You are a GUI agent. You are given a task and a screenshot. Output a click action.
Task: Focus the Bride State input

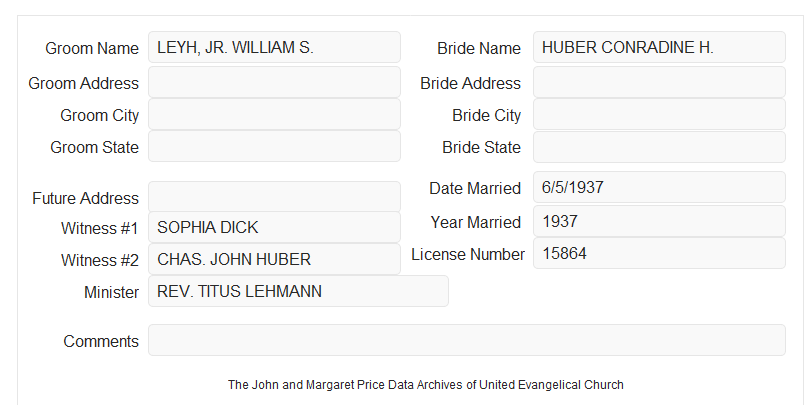click(x=659, y=147)
